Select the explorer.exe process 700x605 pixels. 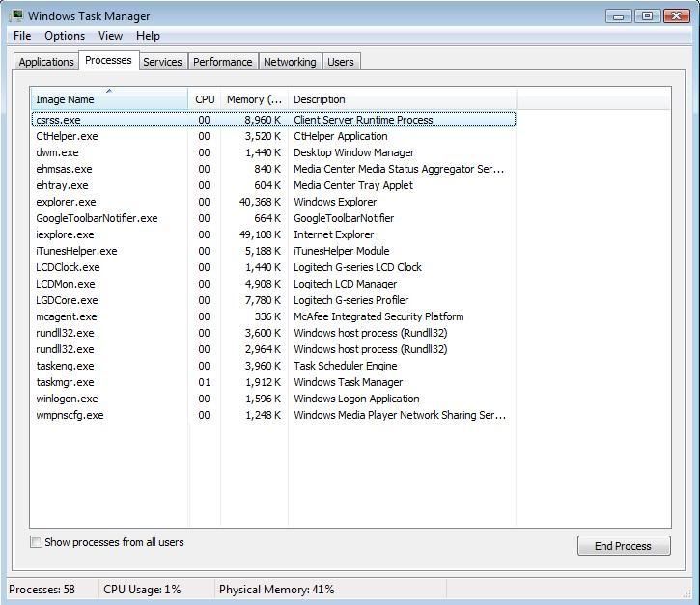[66, 202]
